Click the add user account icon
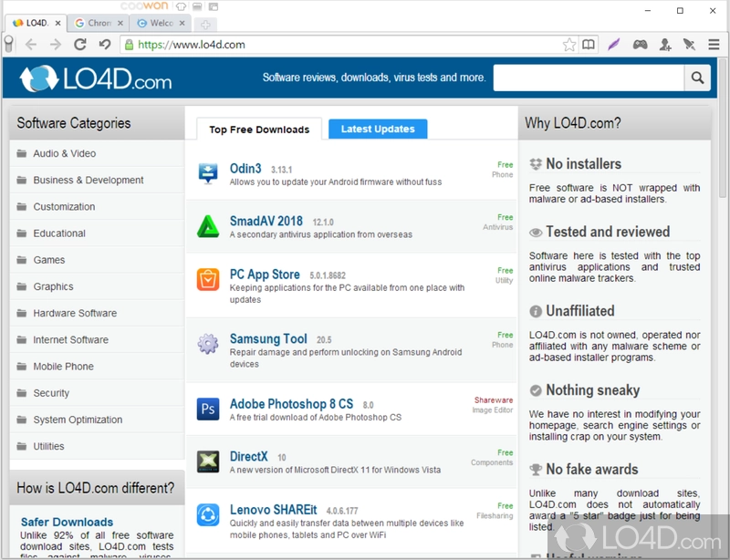This screenshot has height=560, width=730. tap(665, 45)
